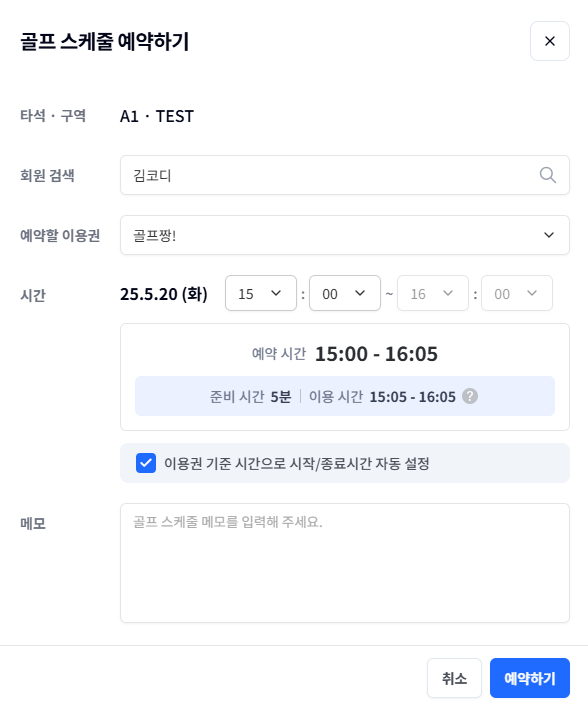Uncheck the auto start/end time setting checkbox
The width and height of the screenshot is (588, 703).
click(146, 463)
